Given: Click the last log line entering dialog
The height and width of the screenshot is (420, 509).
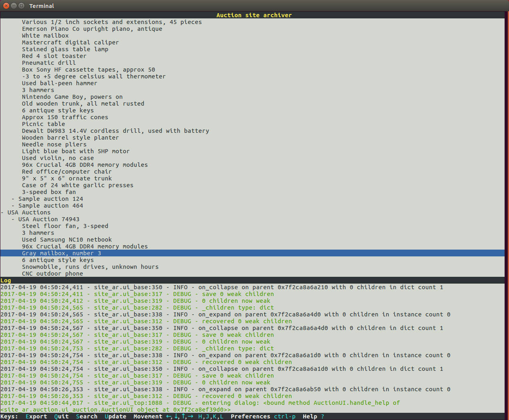Looking at the screenshot, I should (x=200, y=406).
